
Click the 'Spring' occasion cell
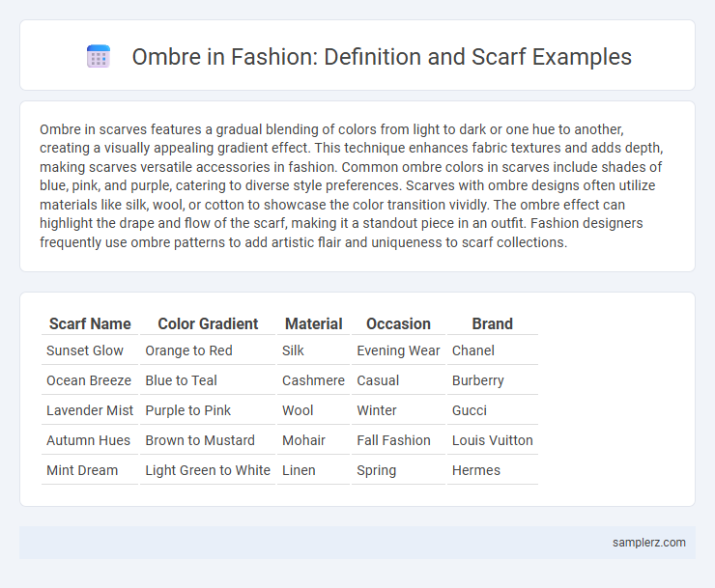coord(398,470)
